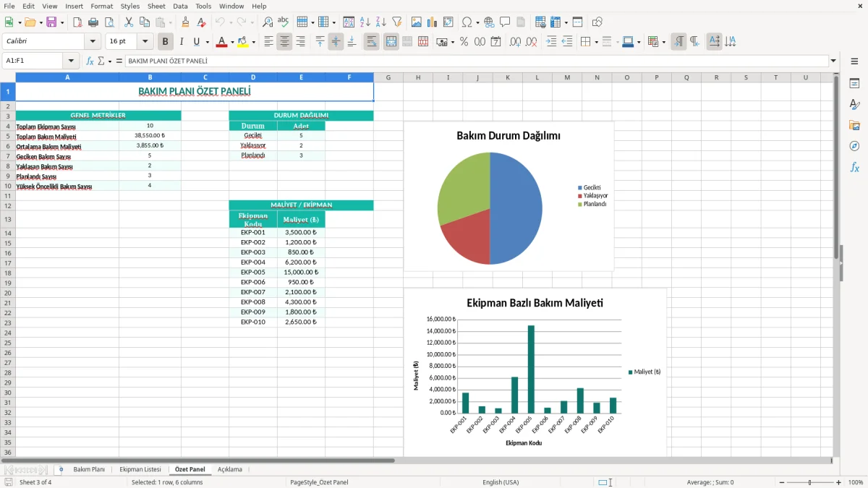Toggle Center Horizontally alignment
868x488 pixels.
[x=284, y=42]
